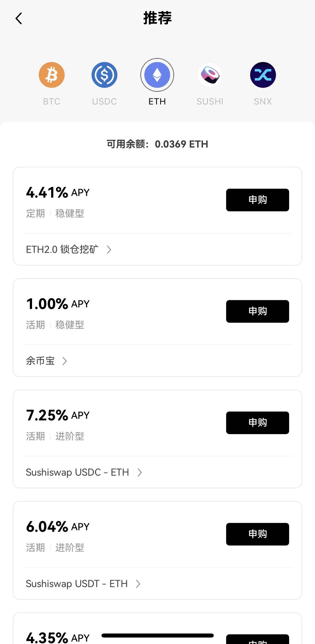Viewport: 315px width, 644px height.
Task: Open Sushiswap USDT - ETH chevron
Action: pyautogui.click(x=138, y=584)
